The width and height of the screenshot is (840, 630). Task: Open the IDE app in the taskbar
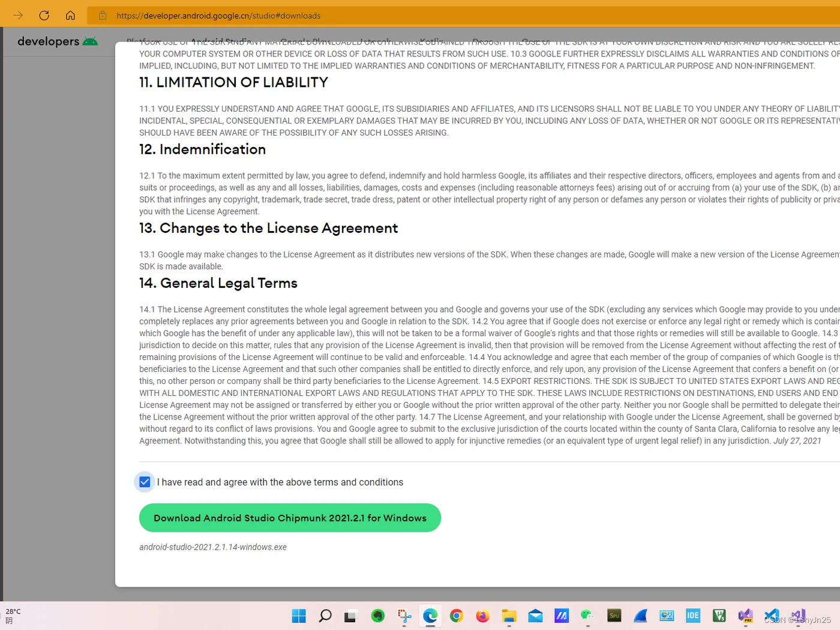tap(693, 616)
